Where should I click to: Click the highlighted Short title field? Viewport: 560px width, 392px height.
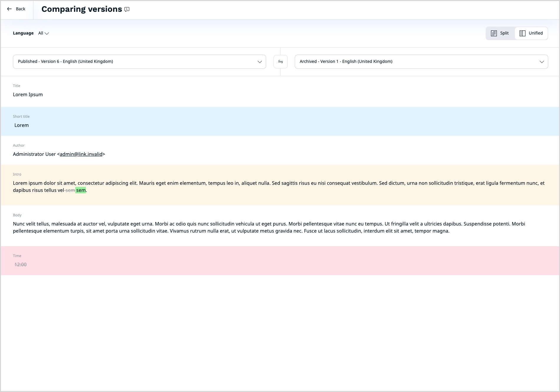point(22,125)
